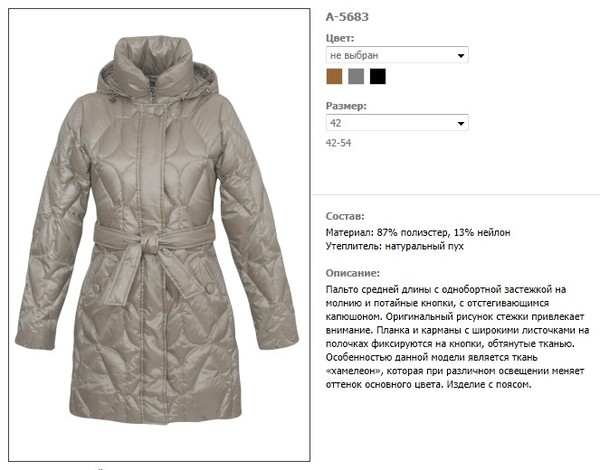Click the 'Описание:' section heading
This screenshot has width=600, height=470.
tap(352, 273)
